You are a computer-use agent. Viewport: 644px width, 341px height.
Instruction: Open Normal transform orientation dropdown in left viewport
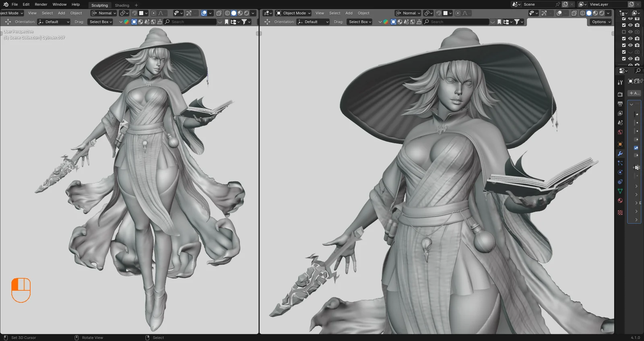pyautogui.click(x=104, y=13)
